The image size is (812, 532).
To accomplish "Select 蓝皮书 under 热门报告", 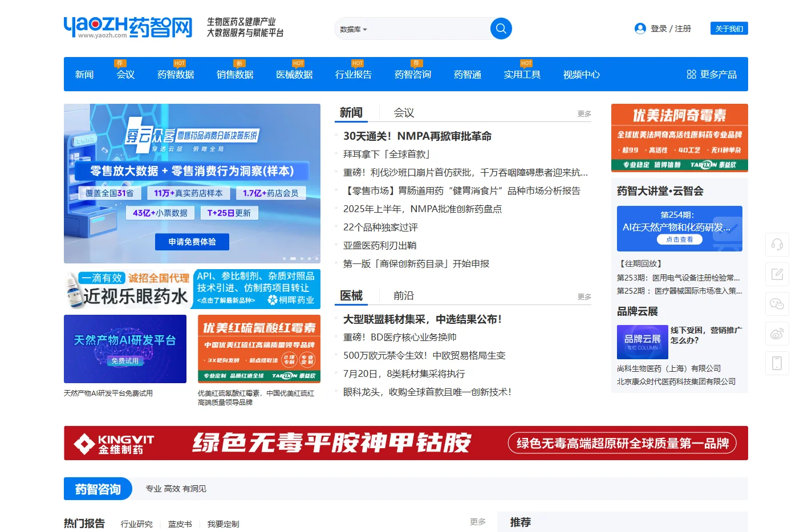I will [x=180, y=524].
